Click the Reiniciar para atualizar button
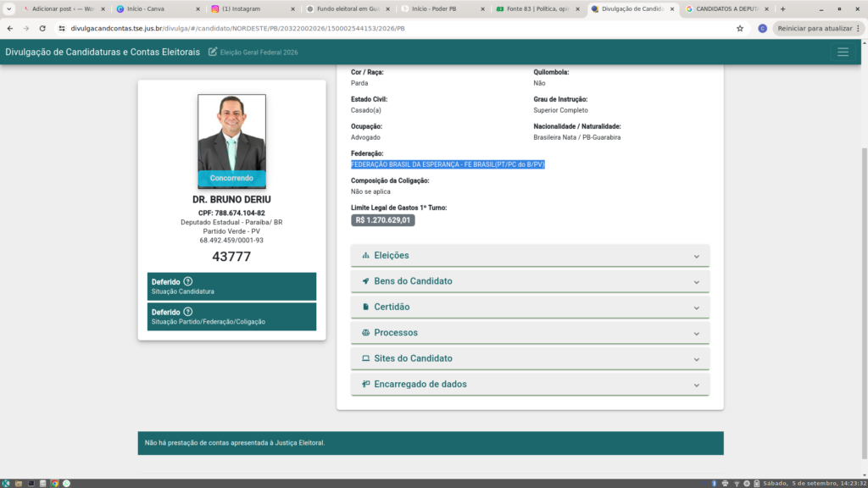 point(818,28)
